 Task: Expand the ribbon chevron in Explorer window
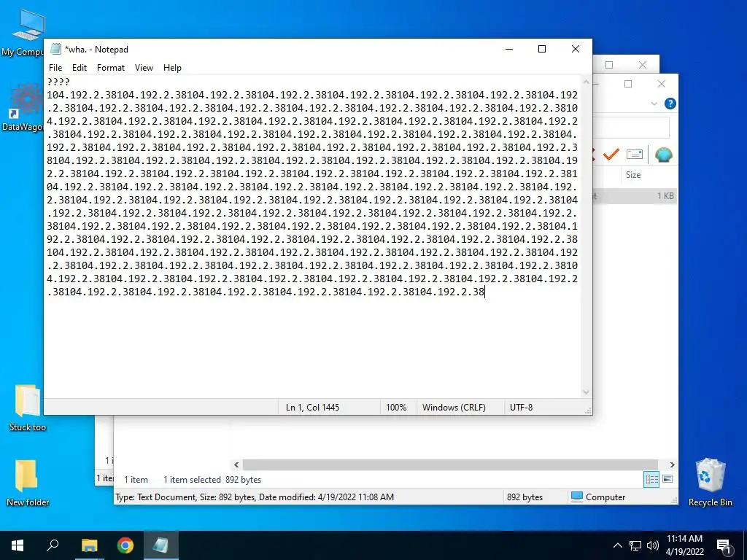[x=654, y=104]
